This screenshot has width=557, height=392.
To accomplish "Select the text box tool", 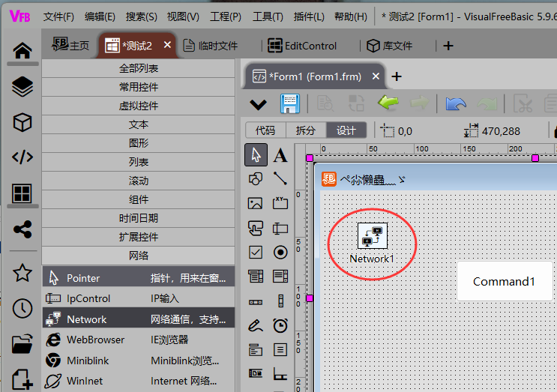I will tap(280, 229).
